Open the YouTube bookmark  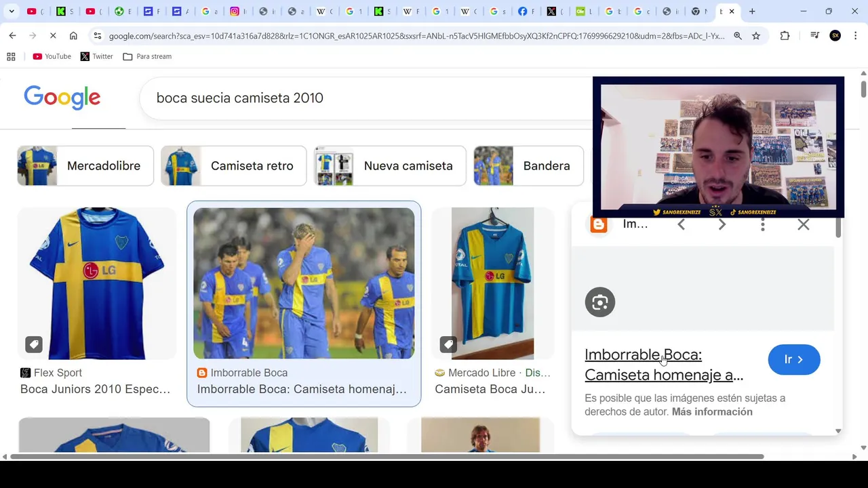click(x=52, y=56)
